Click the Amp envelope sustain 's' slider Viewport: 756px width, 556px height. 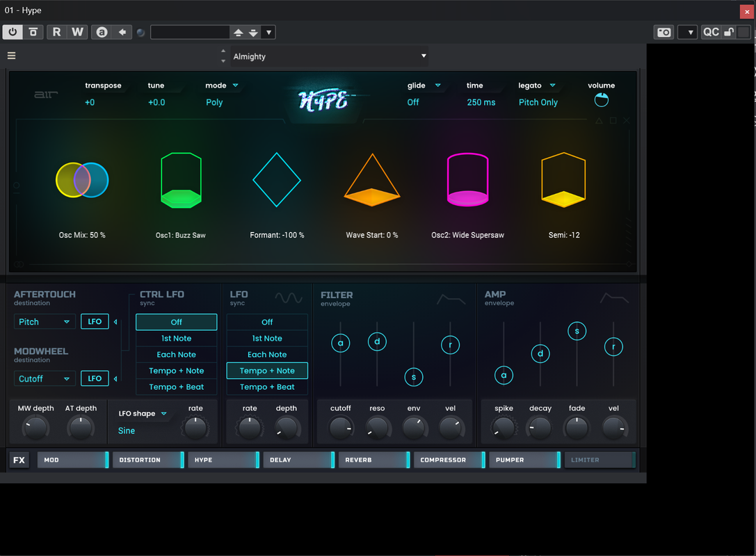tap(577, 331)
